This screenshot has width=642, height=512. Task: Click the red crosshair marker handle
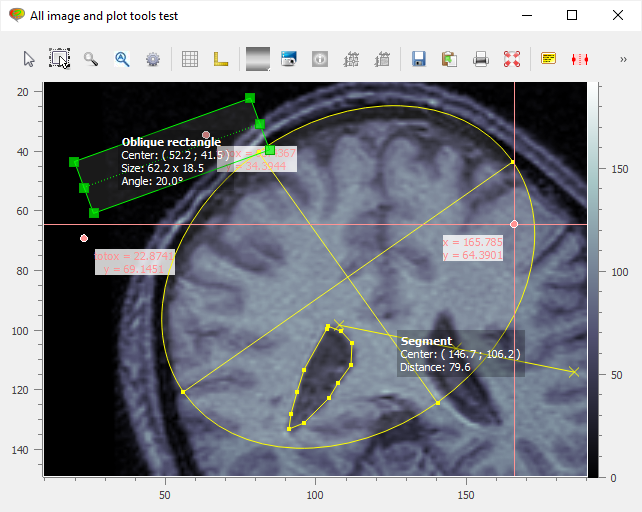[514, 224]
